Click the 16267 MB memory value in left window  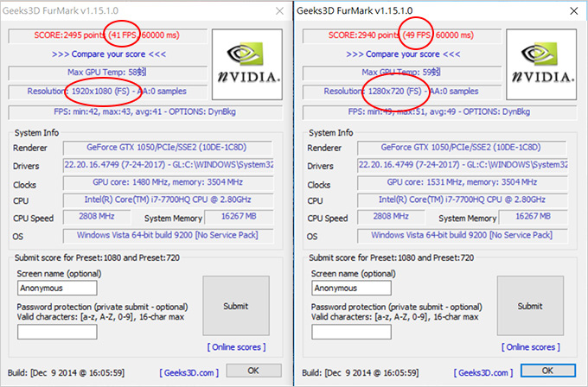tap(239, 217)
